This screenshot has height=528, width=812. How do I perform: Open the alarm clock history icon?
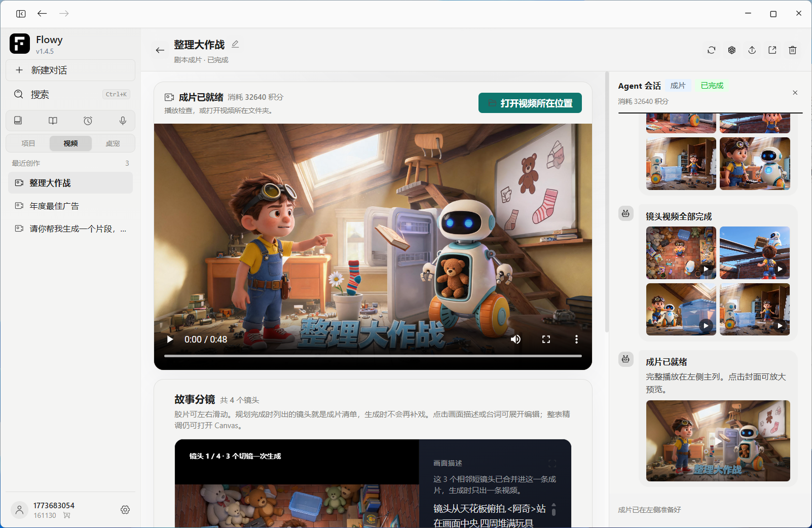click(x=88, y=121)
